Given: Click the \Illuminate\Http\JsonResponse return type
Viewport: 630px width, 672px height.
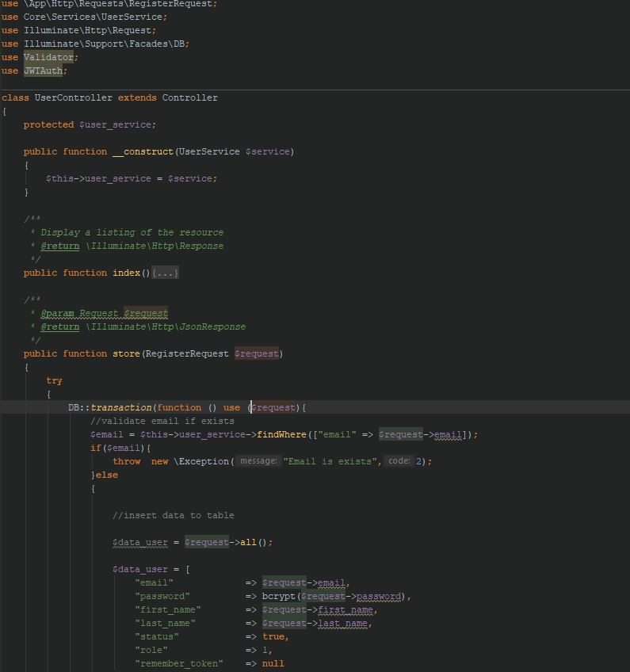Looking at the screenshot, I should (166, 327).
